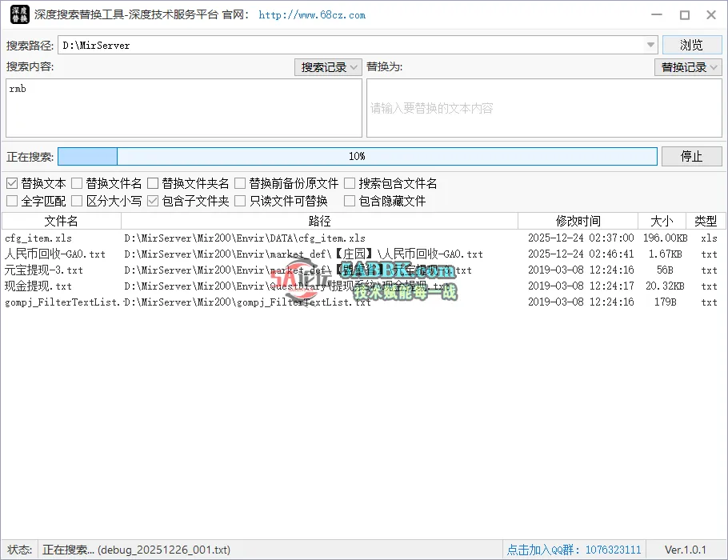Expand the search path dropdown arrow

tap(651, 46)
